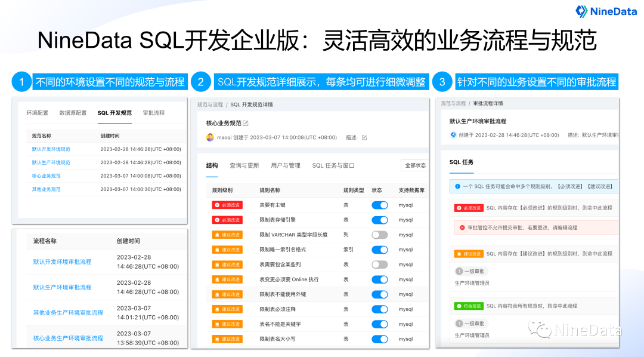Click 建议改进 badge on 表变更必须要 Online 执行 row
This screenshot has height=357, width=644.
coord(227,279)
